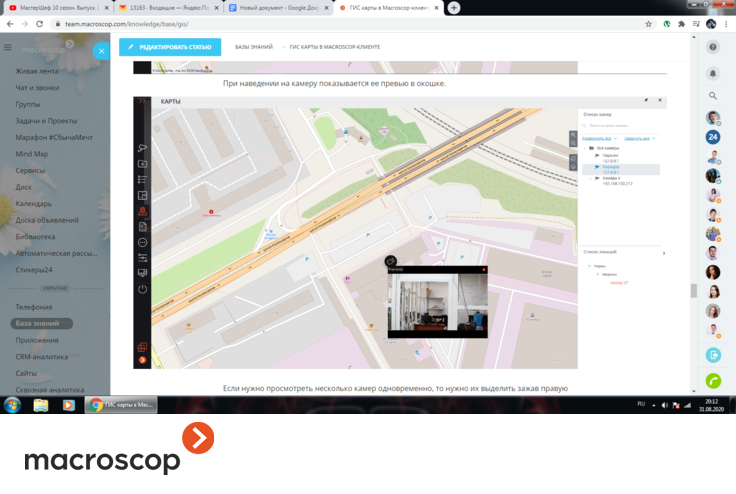Open the Chrome extensions puzzle icon
Image resolution: width=736 pixels, height=494 pixels.
click(681, 24)
